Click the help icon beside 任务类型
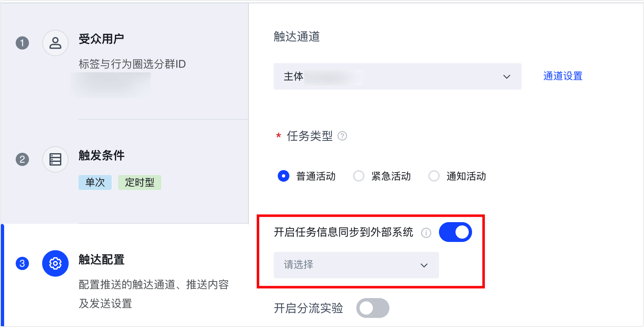This screenshot has height=327, width=644. coord(342,136)
